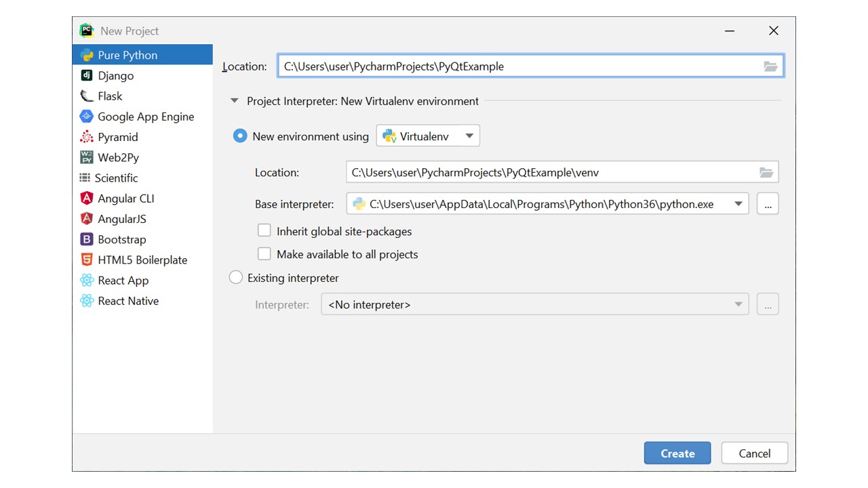Enable Inherit global site-packages checkbox
Viewport: 868px width, 488px height.
264,231
